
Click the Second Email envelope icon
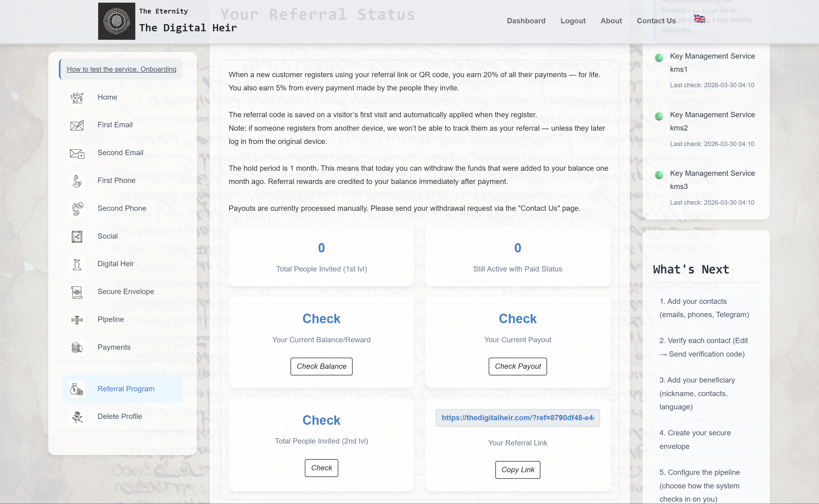(x=77, y=153)
